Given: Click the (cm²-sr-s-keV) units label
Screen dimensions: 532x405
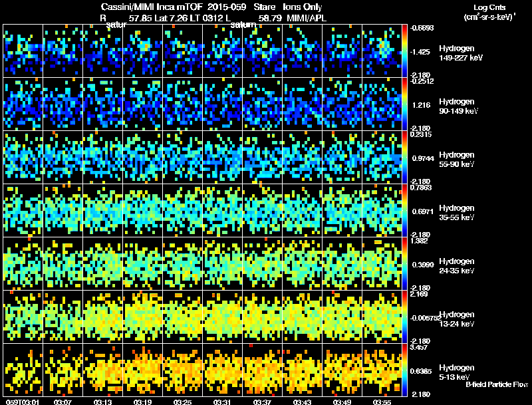Looking at the screenshot, I should point(490,17).
